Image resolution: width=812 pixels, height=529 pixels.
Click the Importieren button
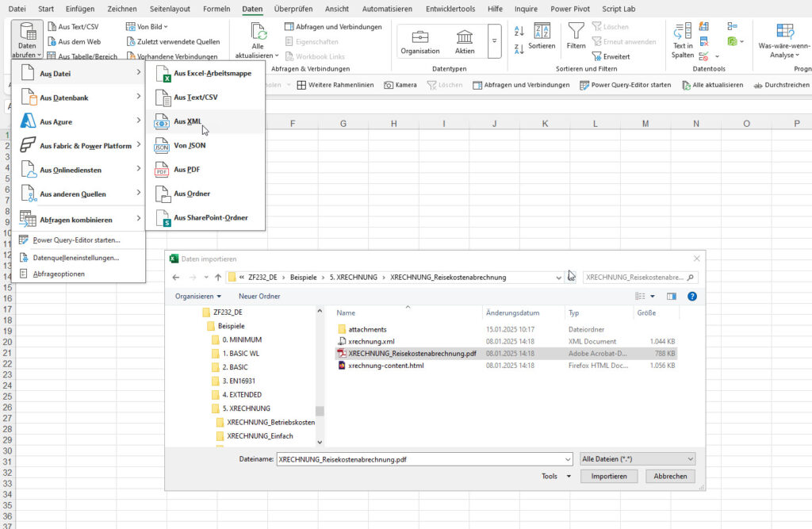[x=609, y=476]
